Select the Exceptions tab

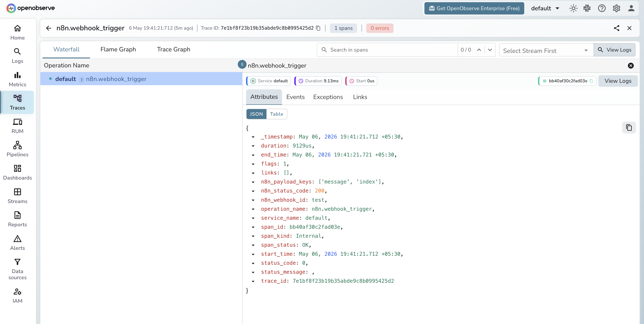pos(328,97)
